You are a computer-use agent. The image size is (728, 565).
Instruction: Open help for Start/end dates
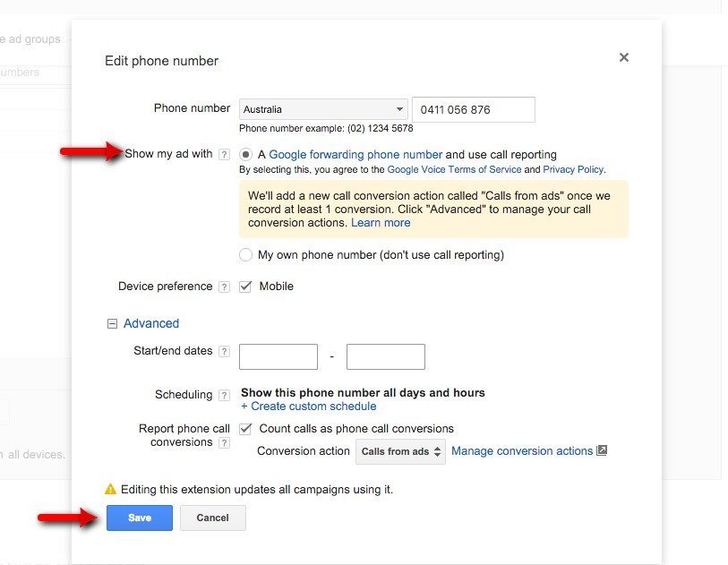(224, 351)
